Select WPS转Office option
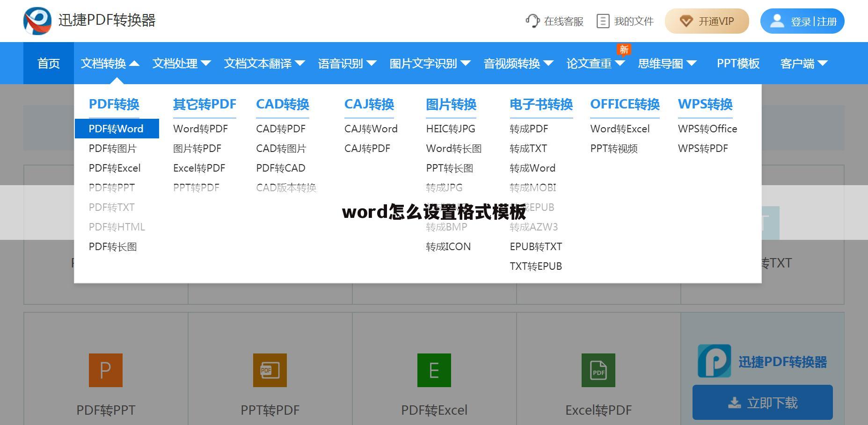 pos(708,129)
